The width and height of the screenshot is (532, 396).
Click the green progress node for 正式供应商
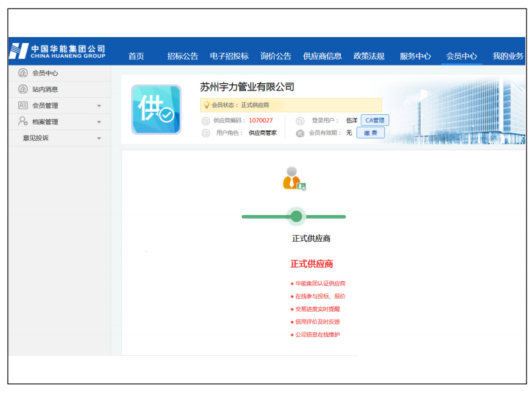click(296, 216)
